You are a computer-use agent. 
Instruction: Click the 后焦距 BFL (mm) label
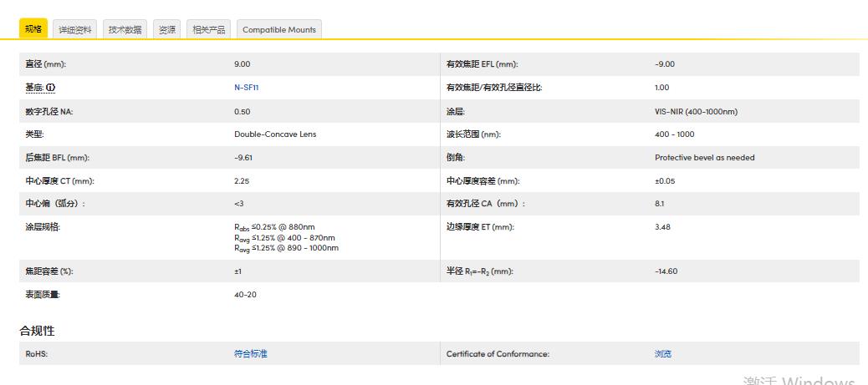click(x=57, y=158)
